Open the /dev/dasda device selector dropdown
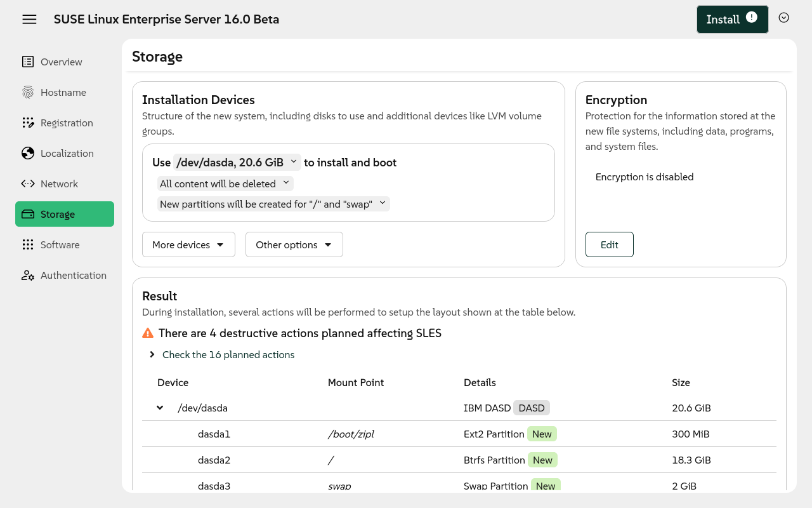 (237, 163)
